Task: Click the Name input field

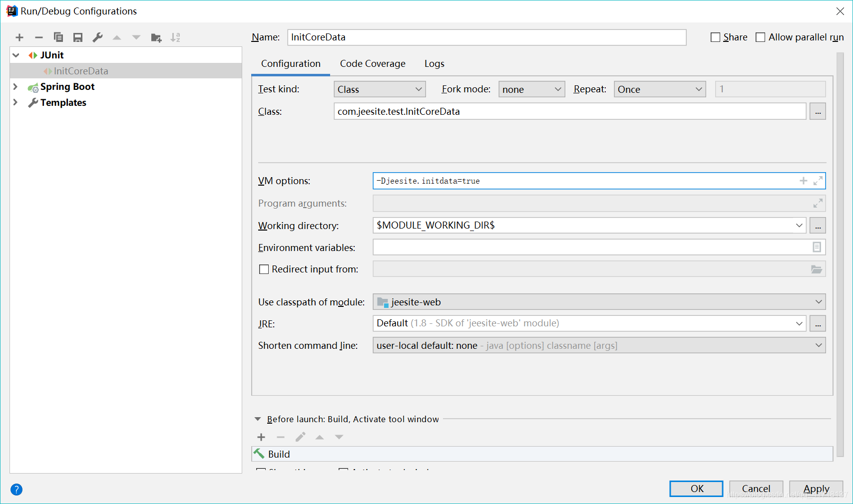Action: click(487, 37)
